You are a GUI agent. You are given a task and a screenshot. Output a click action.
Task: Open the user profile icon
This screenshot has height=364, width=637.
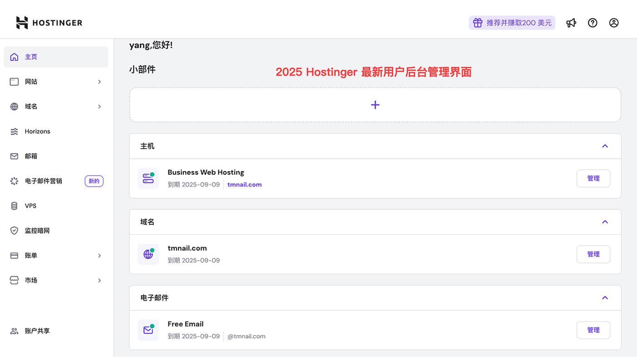pos(614,23)
